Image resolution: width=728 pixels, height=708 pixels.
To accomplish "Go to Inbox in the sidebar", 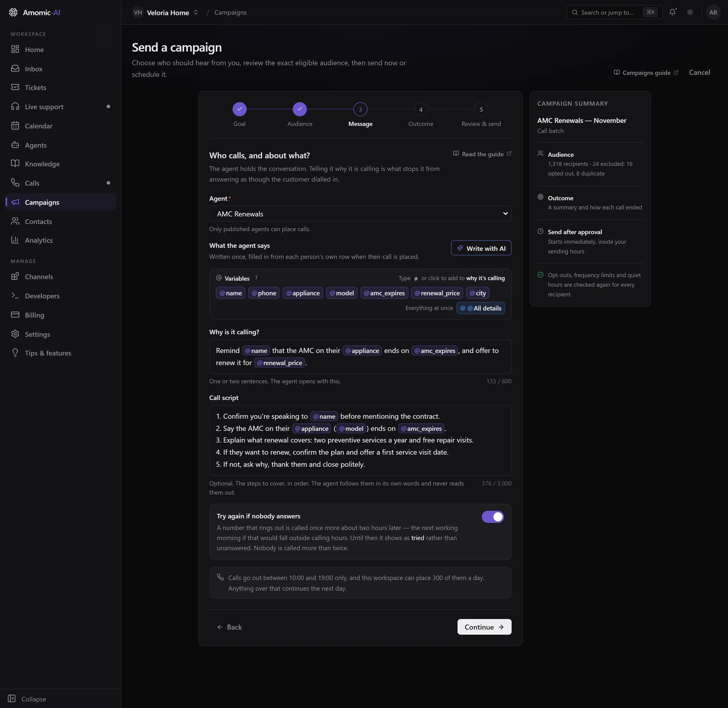I will 61,69.
